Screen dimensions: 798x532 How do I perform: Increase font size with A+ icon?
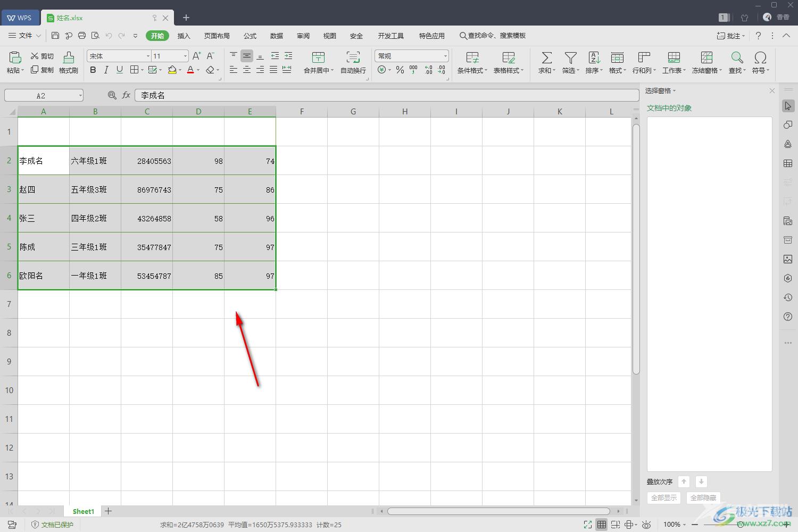click(x=196, y=56)
